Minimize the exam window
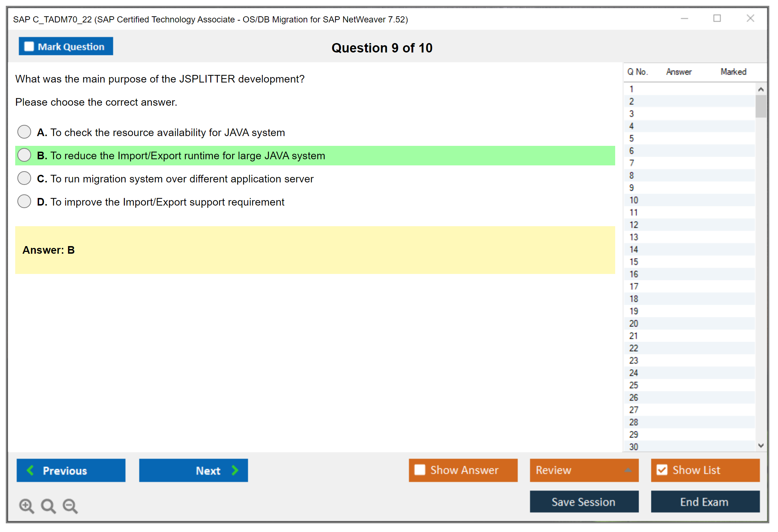Image resolution: width=778 pixels, height=532 pixels. 684,18
